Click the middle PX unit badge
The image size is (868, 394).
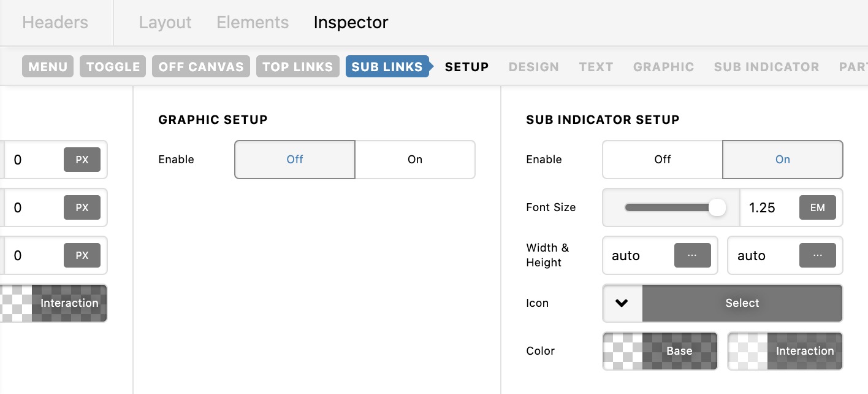point(82,207)
